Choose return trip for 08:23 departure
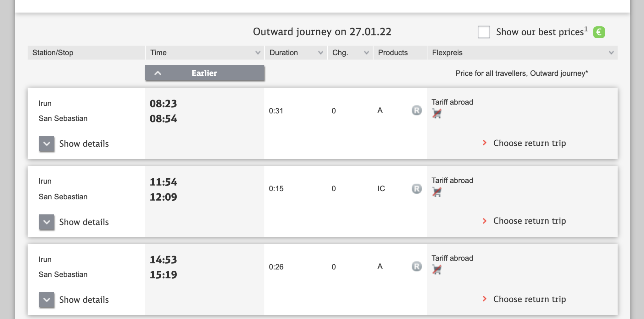This screenshot has height=319, width=644. pos(529,143)
